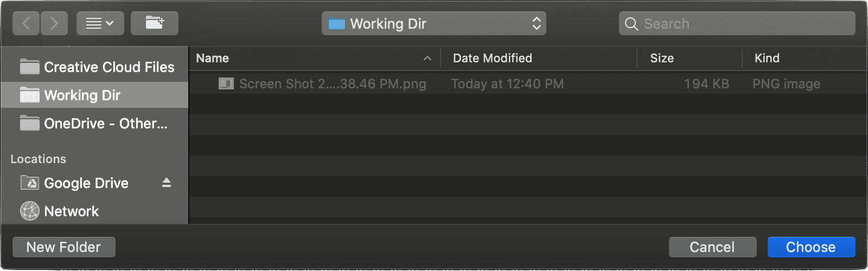Eject Google Drive using eject icon
This screenshot has height=271, width=868.
(167, 183)
